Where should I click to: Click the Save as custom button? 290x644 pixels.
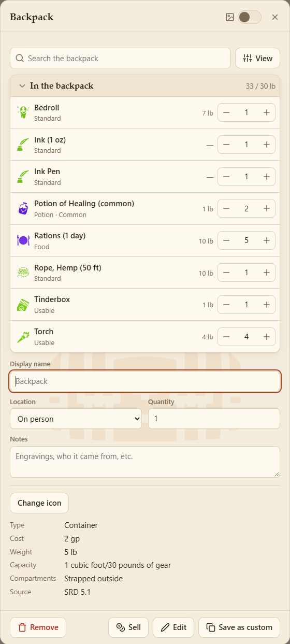(239, 627)
